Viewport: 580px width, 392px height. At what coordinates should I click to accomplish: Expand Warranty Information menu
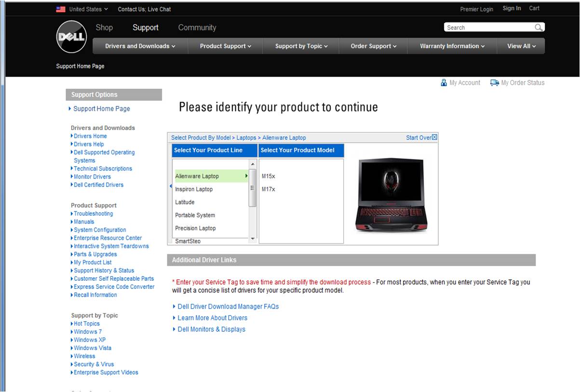tap(452, 46)
